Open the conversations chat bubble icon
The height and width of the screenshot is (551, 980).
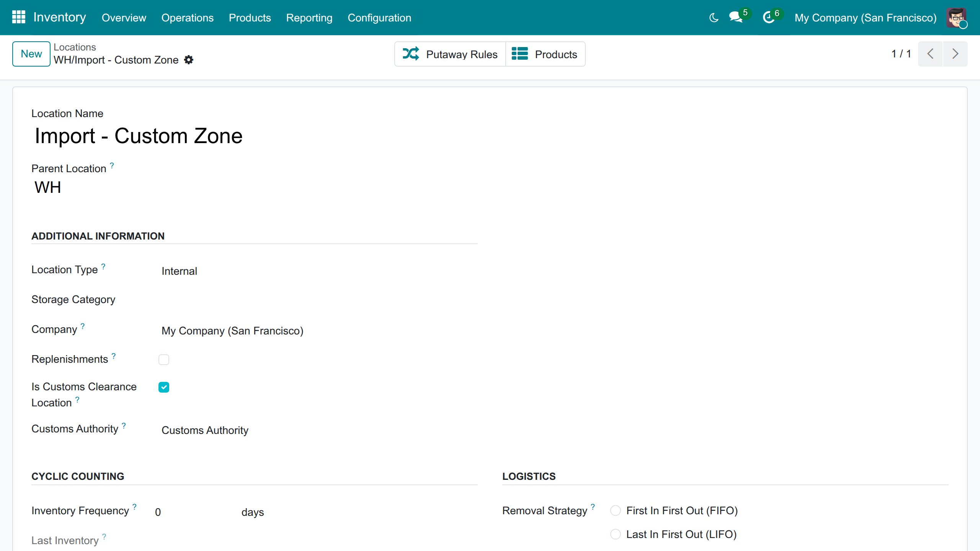coord(735,17)
